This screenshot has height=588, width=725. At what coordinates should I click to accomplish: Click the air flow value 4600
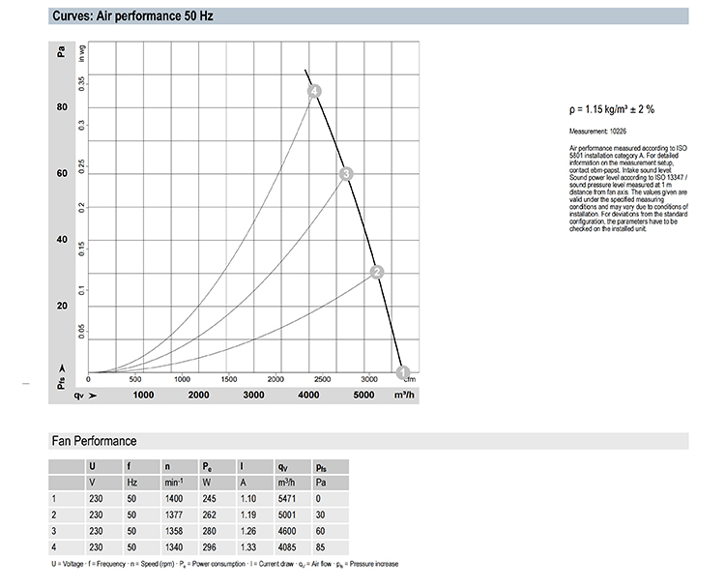287,531
